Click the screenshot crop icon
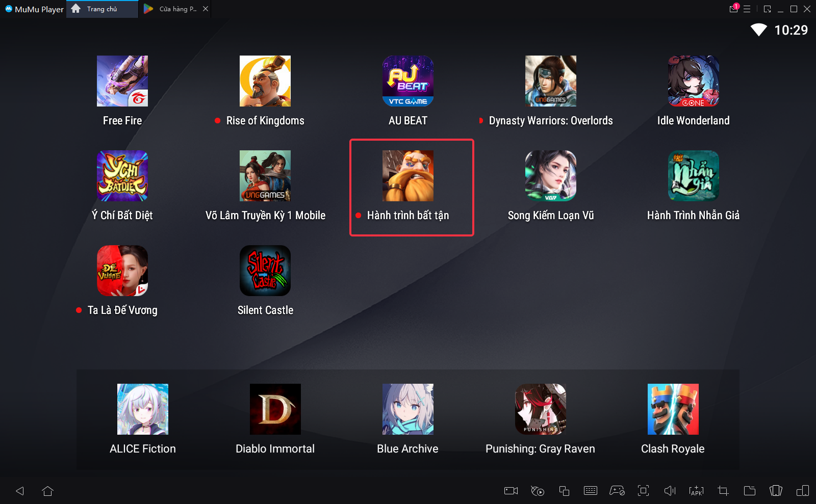This screenshot has width=816, height=504. pos(723,491)
